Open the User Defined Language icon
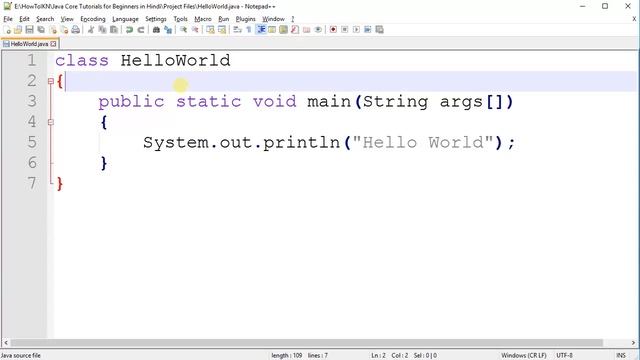Image resolution: width=640 pixels, height=360 pixels. click(272, 30)
